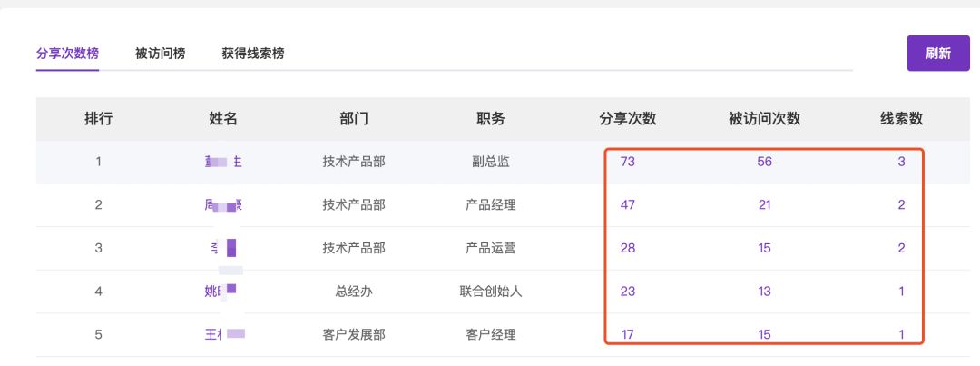This screenshot has width=980, height=366.
Task: Click share count 17 in 客户发展部 row
Action: [628, 335]
